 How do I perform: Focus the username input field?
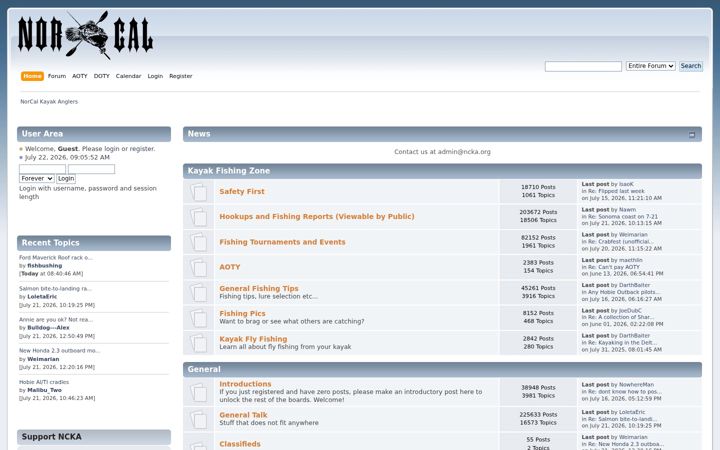42,169
